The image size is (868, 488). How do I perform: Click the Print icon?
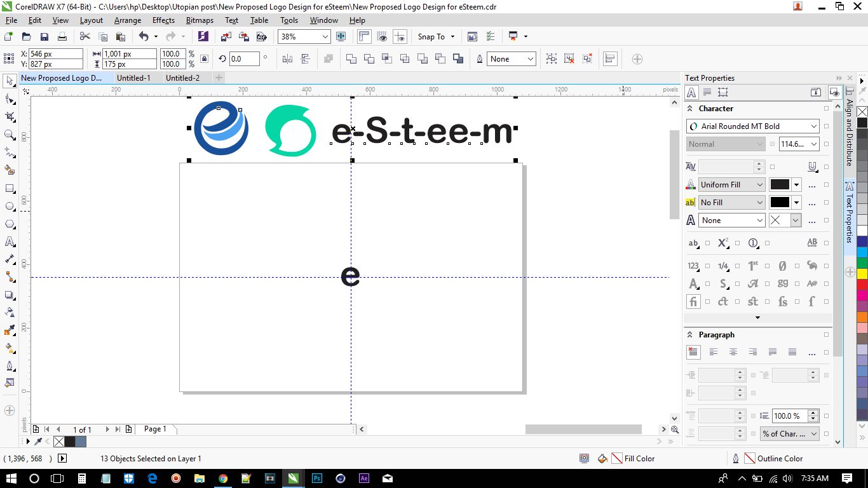(62, 37)
